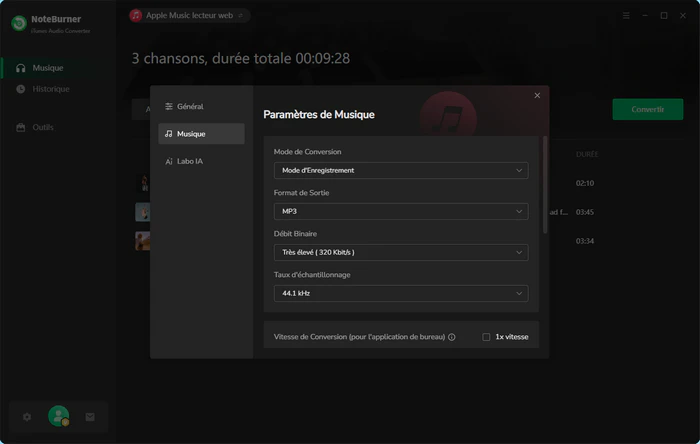Click the 03:34 duration value
The width and height of the screenshot is (700, 444).
(584, 241)
